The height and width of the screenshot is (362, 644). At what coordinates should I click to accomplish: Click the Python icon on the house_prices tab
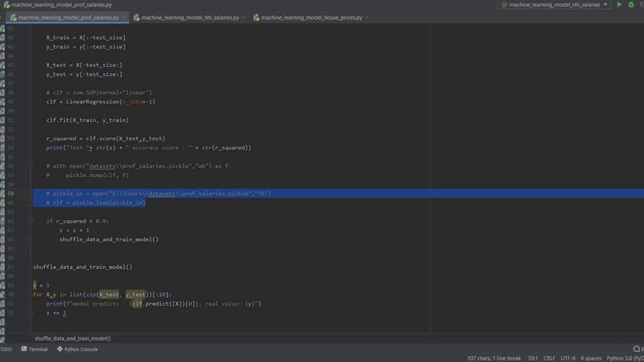(x=256, y=18)
